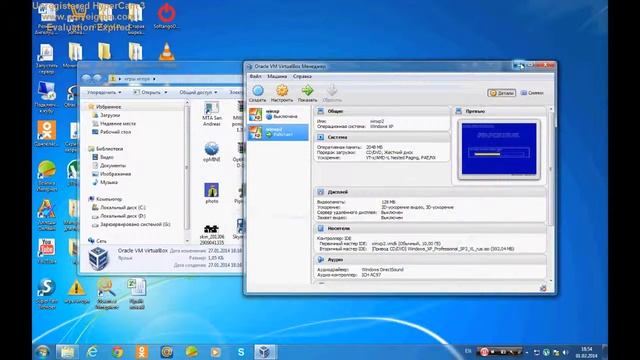Viewport: 640px width, 360px height.
Task: Click the Explorer address bar path
Action: pyautogui.click(x=176, y=79)
